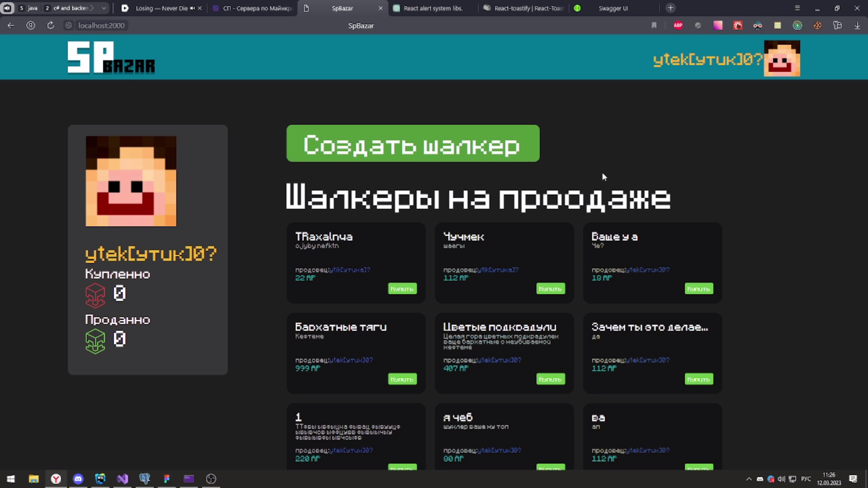Image resolution: width=868 pixels, height=488 pixels.
Task: Open Discord from the taskbar
Action: click(x=78, y=479)
